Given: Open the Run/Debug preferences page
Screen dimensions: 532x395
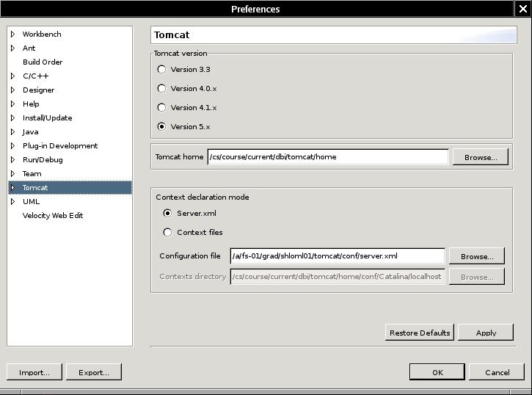Looking at the screenshot, I should tap(43, 159).
